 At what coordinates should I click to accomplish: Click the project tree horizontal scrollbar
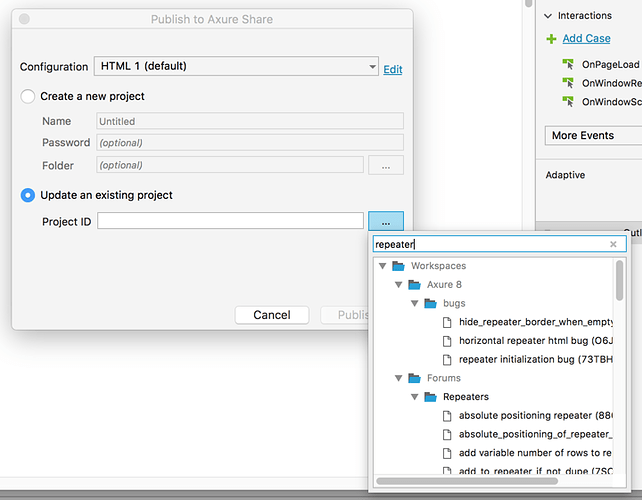pyautogui.click(x=467, y=481)
